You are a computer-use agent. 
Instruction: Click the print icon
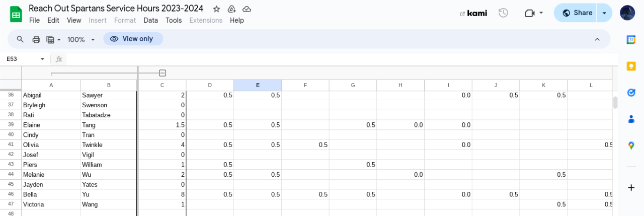(36, 39)
